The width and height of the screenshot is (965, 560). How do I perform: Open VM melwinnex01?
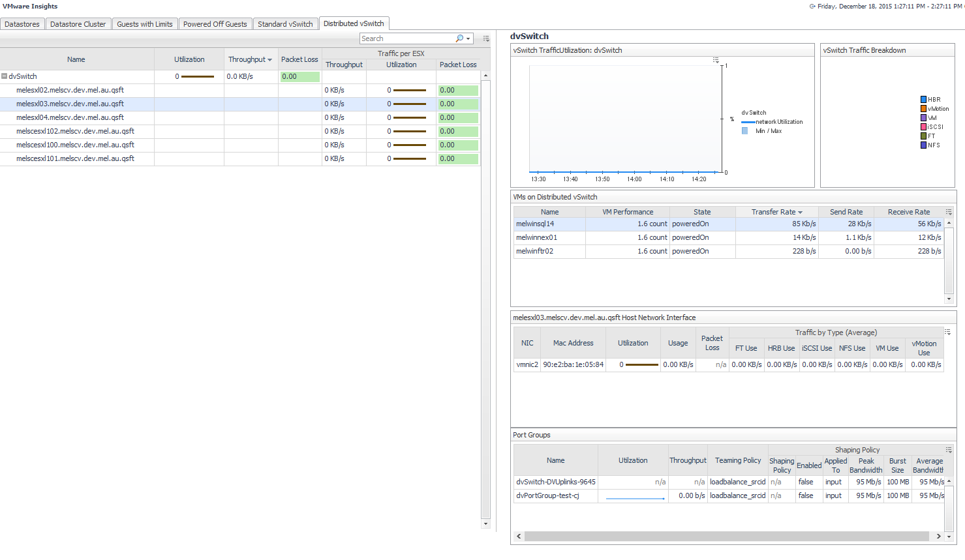tap(536, 237)
